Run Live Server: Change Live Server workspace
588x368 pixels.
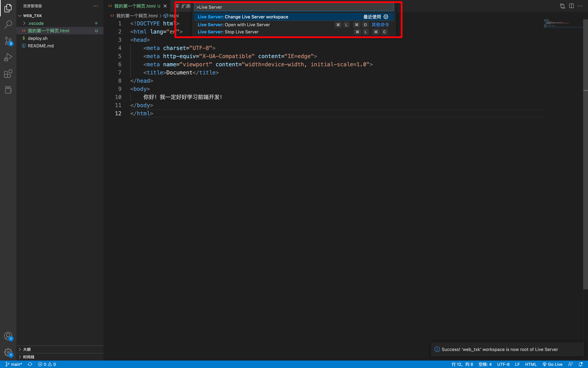tap(294, 17)
